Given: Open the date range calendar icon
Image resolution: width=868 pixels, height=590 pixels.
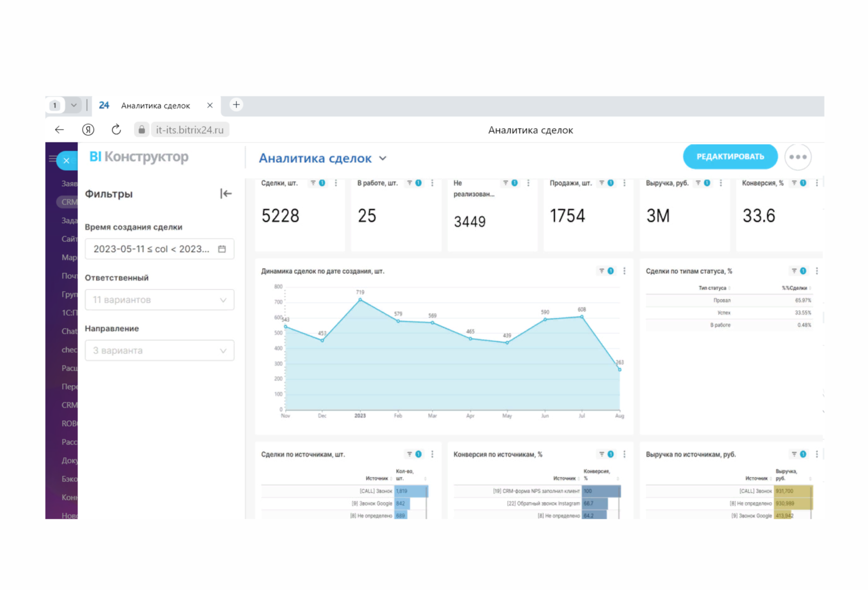Looking at the screenshot, I should [x=222, y=249].
